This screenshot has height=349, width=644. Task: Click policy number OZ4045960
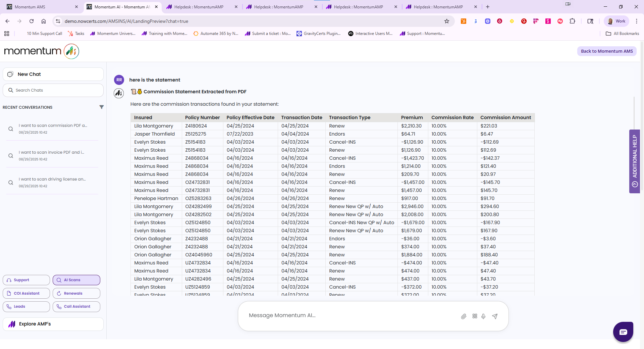199,255
